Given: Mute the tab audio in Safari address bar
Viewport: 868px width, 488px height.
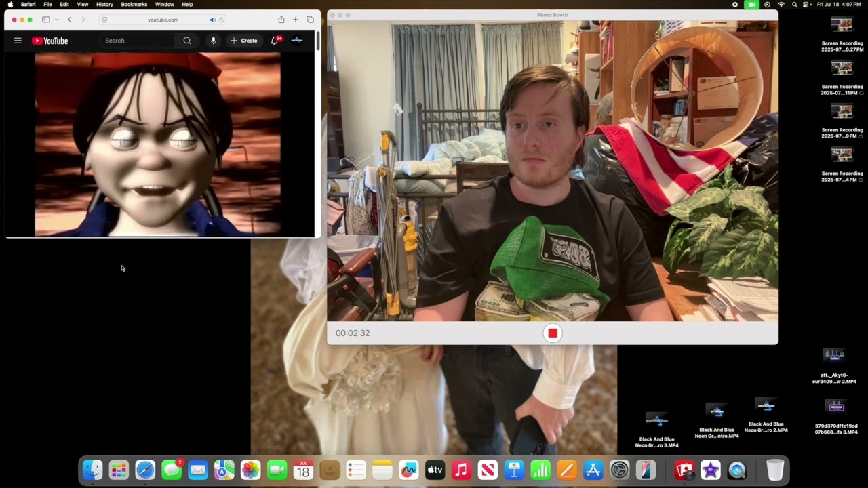Looking at the screenshot, I should pyautogui.click(x=212, y=20).
